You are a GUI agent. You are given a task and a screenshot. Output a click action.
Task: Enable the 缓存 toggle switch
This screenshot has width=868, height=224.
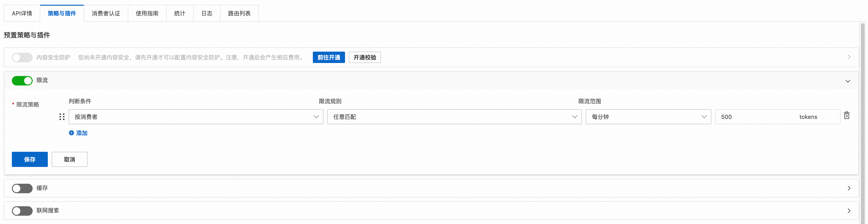22,188
